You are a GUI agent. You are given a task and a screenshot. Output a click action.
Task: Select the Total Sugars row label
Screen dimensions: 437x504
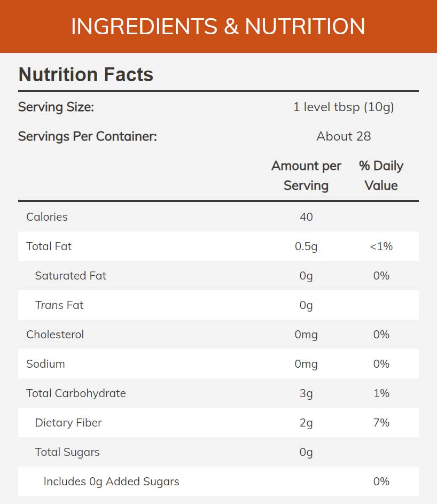click(x=67, y=452)
